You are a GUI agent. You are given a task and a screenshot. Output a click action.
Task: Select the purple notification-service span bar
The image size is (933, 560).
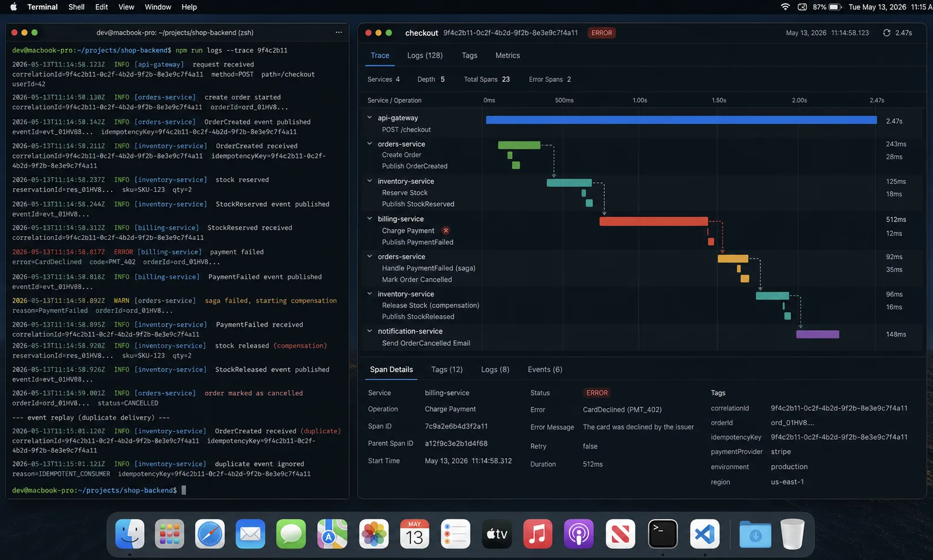click(x=817, y=334)
